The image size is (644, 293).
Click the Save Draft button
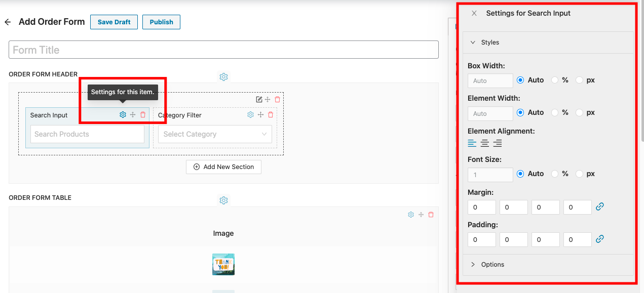114,22
